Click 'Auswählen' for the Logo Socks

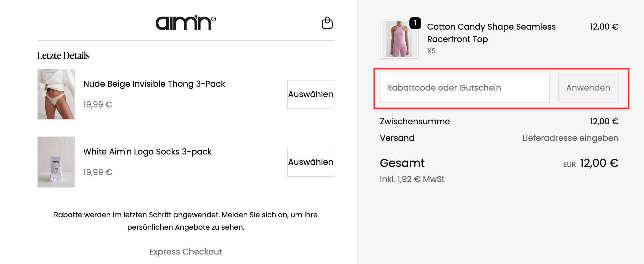tap(310, 162)
